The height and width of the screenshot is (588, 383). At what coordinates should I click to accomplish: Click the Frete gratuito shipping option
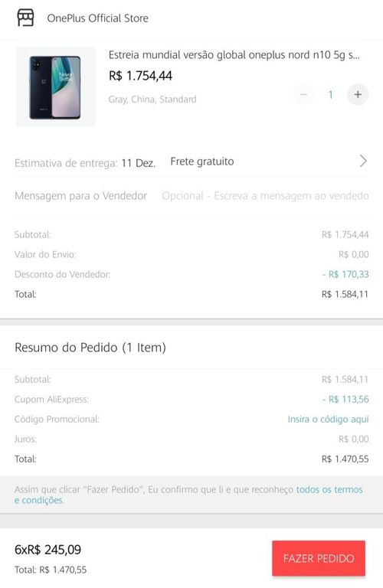[201, 162]
